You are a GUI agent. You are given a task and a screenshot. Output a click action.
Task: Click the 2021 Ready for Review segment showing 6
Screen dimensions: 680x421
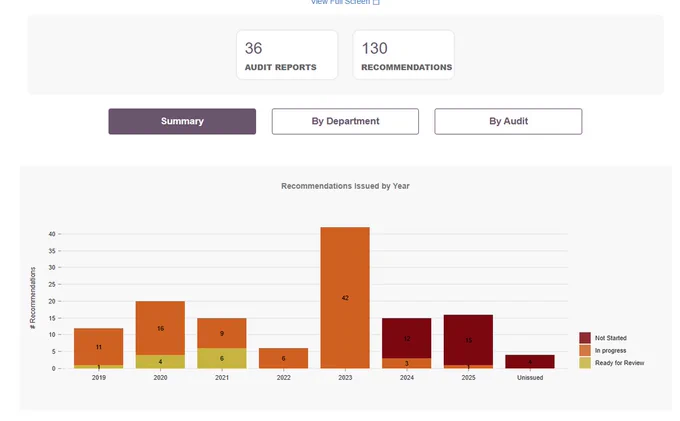click(222, 359)
